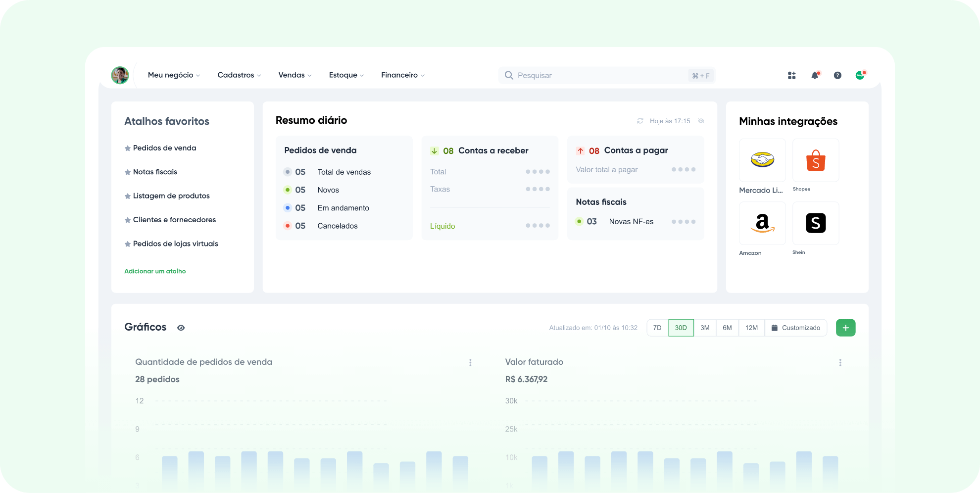Open the help question mark icon
980x493 pixels.
pyautogui.click(x=837, y=75)
